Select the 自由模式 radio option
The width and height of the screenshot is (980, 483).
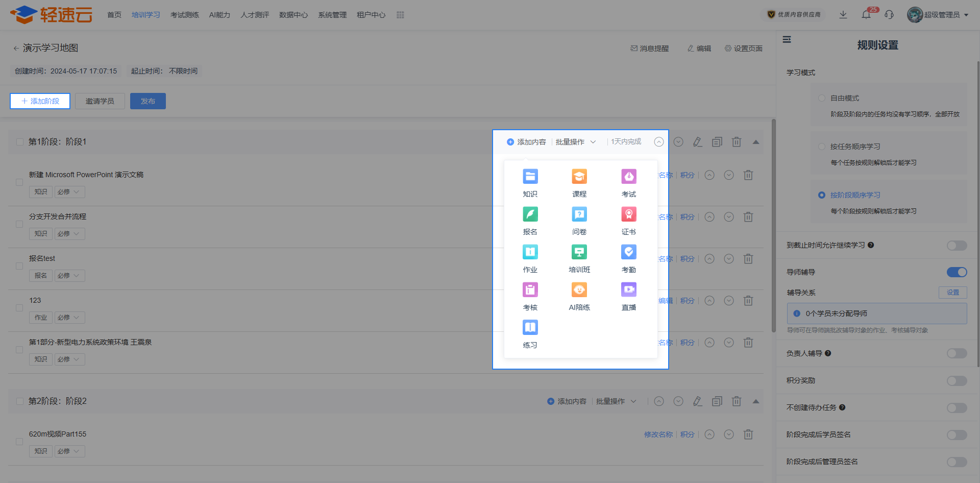822,98
